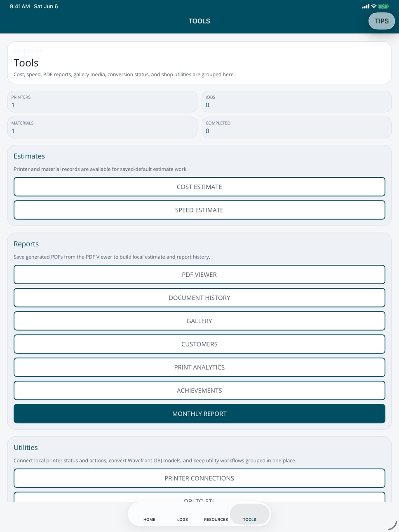
Task: Go to Customers
Action: coord(199,344)
